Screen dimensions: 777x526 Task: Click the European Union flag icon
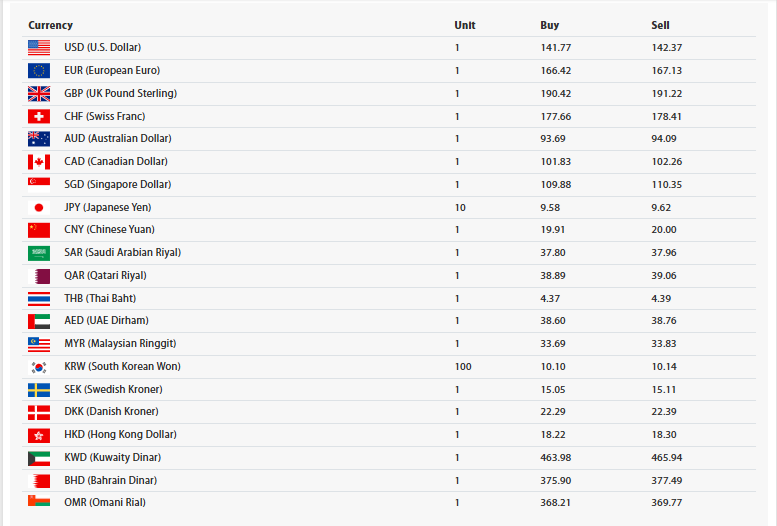click(x=39, y=71)
